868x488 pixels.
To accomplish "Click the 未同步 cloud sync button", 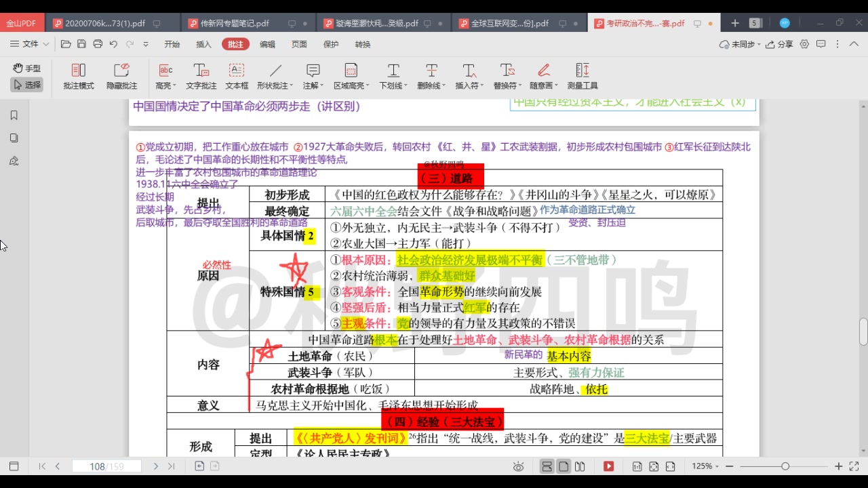I will [x=738, y=44].
